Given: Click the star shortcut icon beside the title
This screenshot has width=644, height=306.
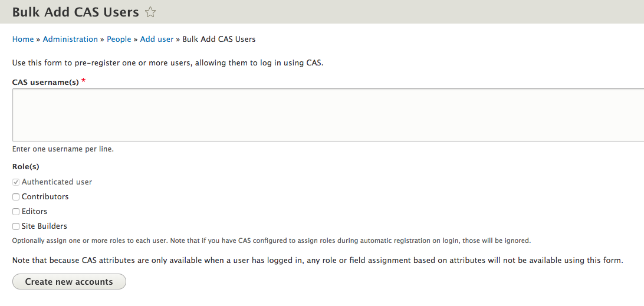Looking at the screenshot, I should 150,12.
